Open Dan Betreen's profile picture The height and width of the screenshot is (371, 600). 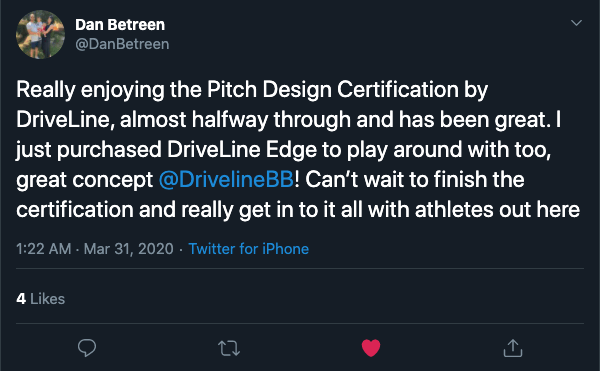[x=40, y=34]
